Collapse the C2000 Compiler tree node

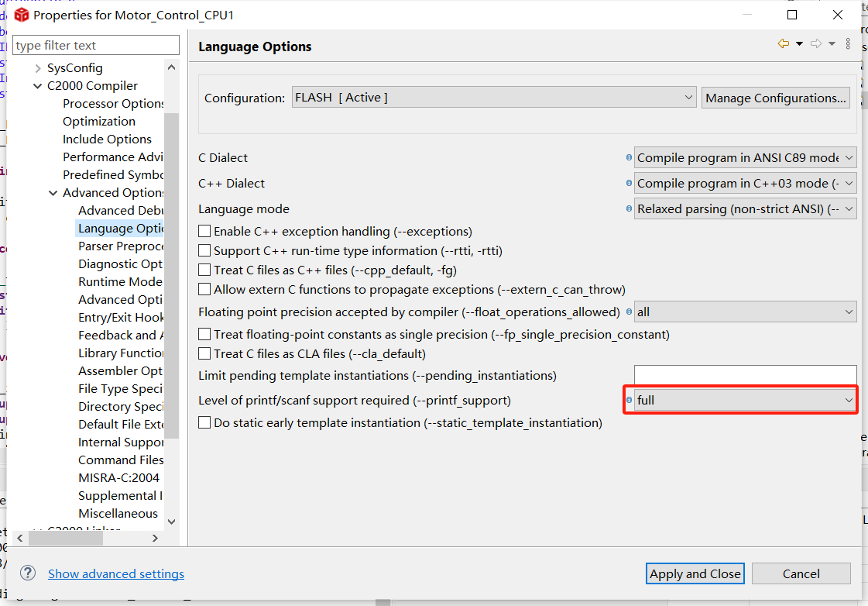point(38,86)
